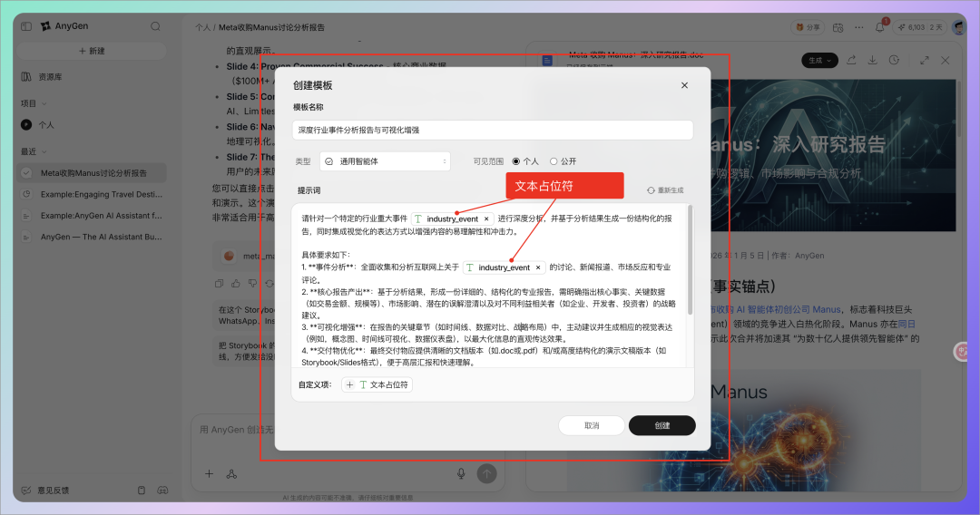Remove second industry_event placeholder chip
This screenshot has height=515, width=980.
tap(538, 267)
